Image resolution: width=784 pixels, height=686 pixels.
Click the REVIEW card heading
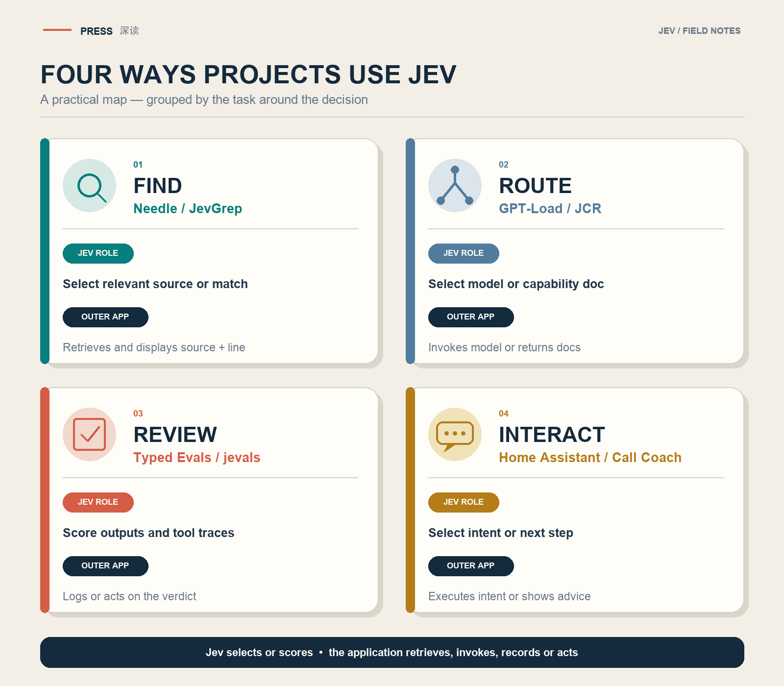[175, 435]
